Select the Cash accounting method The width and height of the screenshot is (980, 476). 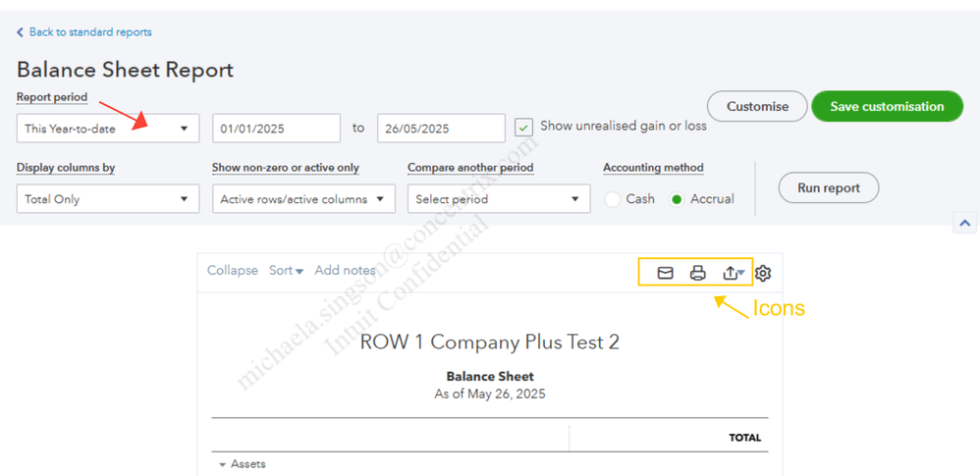point(613,199)
